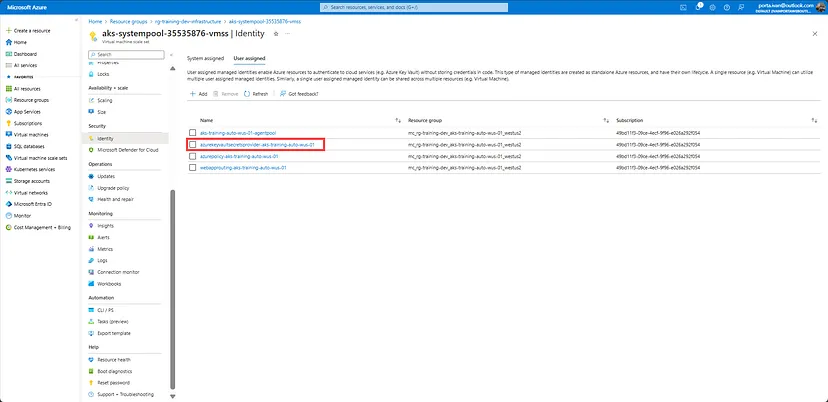Open Virtual machines in favorites
The height and width of the screenshot is (402, 828).
(x=31, y=135)
